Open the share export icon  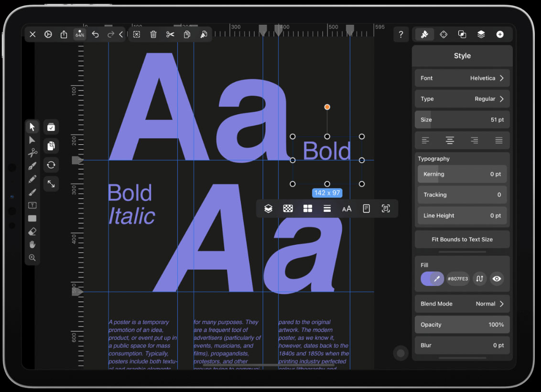[64, 34]
